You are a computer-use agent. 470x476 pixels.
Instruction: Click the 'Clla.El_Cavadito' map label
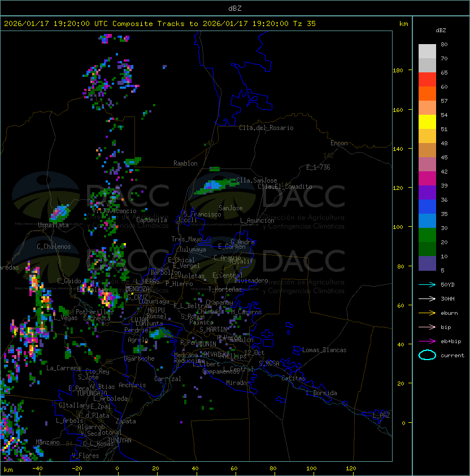click(x=285, y=187)
